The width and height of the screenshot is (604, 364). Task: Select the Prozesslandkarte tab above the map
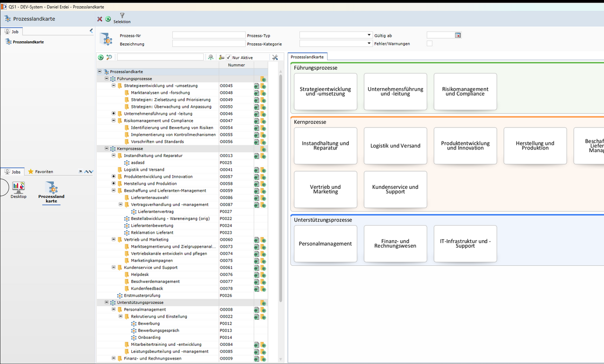pos(308,57)
